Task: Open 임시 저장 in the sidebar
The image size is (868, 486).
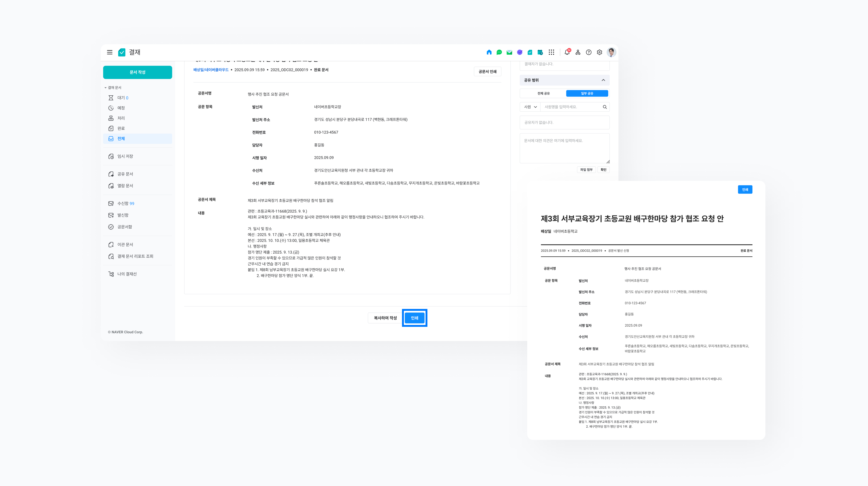Action: pos(125,156)
